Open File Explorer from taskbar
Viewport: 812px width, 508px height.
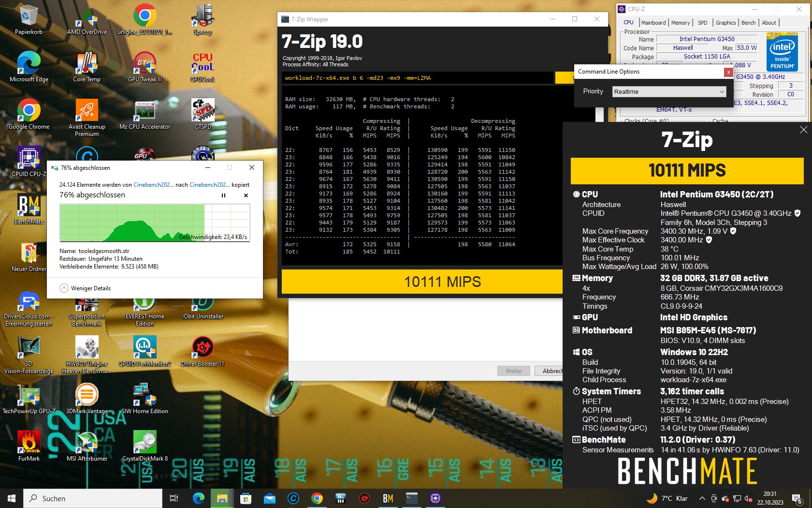[x=222, y=498]
